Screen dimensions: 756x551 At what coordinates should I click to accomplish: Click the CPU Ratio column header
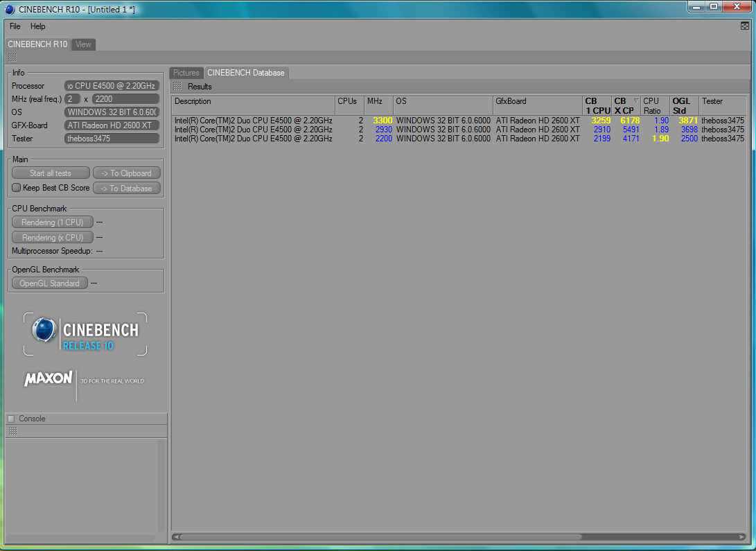(x=655, y=105)
